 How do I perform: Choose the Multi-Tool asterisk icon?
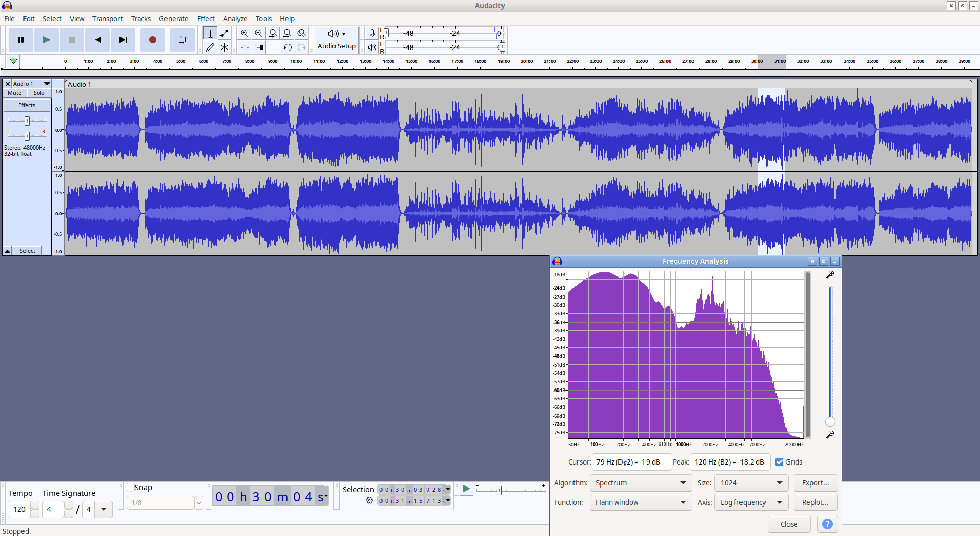224,47
